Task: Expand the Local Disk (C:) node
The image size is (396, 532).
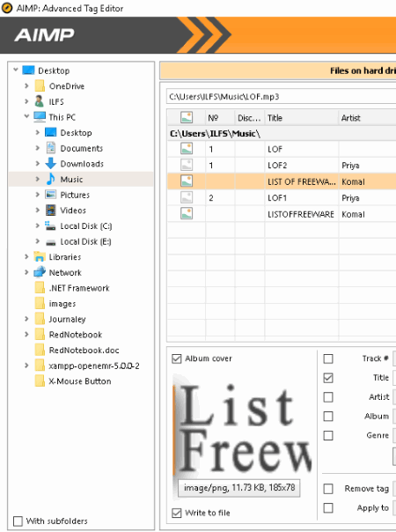Action: tap(38, 225)
